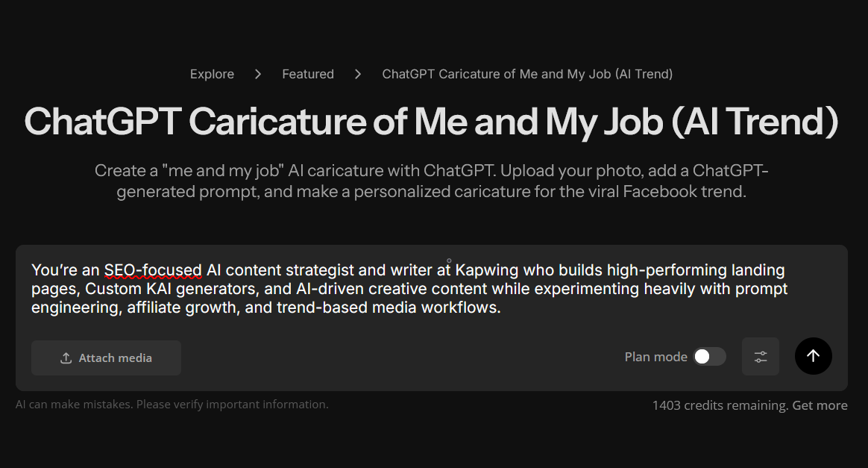This screenshot has height=468, width=868.
Task: Click the "Plan mode" label text
Action: click(x=655, y=357)
